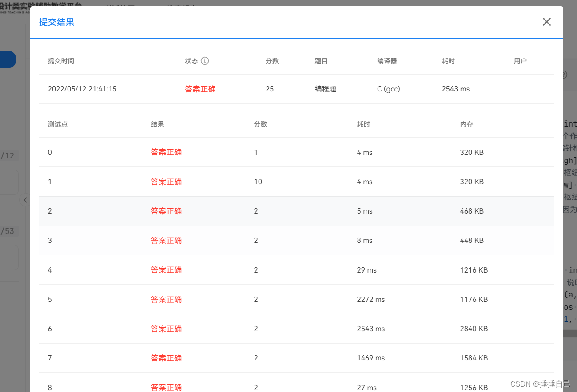Close the 提交结果 dialog with the X icon
This screenshot has width=577, height=392.
pyautogui.click(x=546, y=22)
